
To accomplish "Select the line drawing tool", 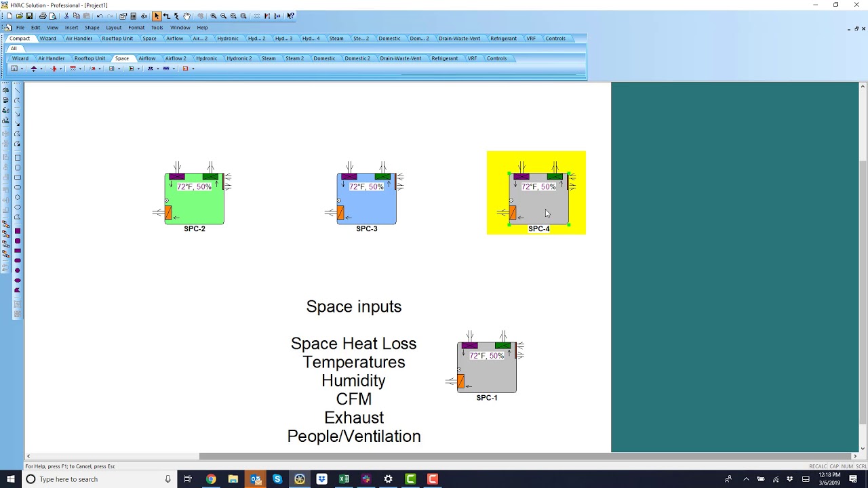I will (18, 89).
